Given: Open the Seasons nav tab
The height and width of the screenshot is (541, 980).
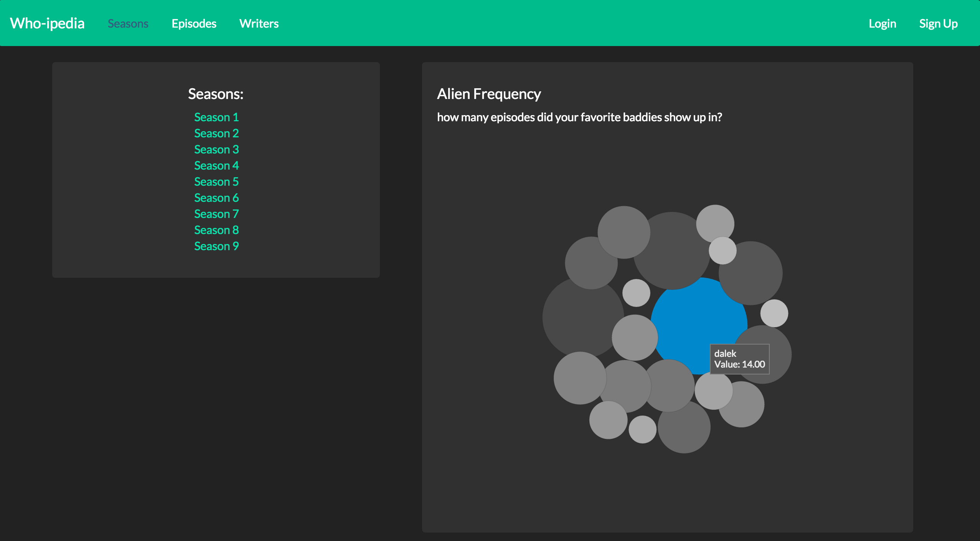Looking at the screenshot, I should [x=128, y=23].
